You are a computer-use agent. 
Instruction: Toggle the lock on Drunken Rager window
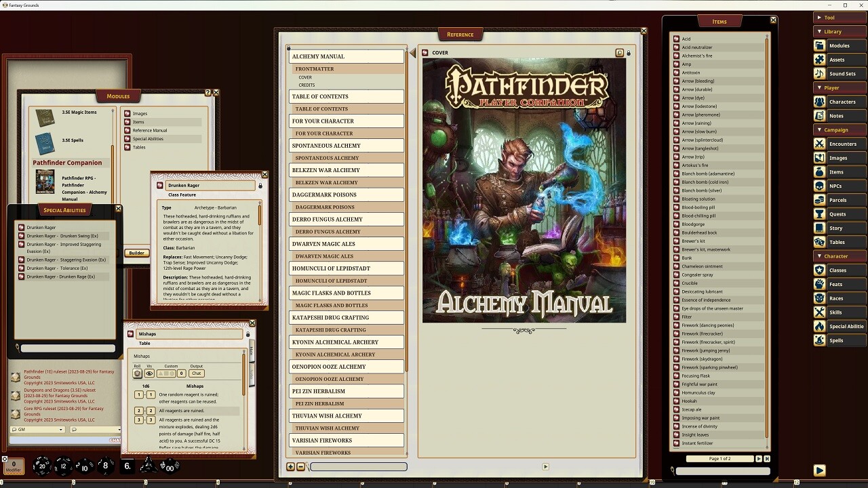click(260, 186)
